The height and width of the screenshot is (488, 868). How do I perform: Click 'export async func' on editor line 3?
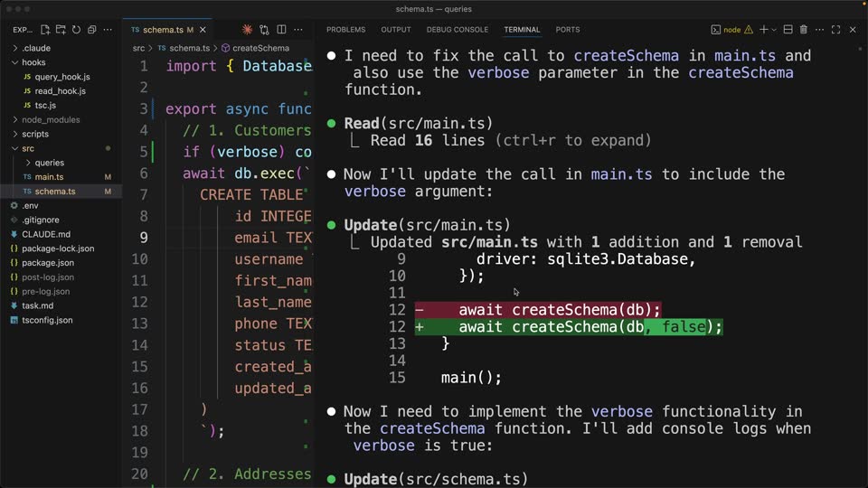239,109
